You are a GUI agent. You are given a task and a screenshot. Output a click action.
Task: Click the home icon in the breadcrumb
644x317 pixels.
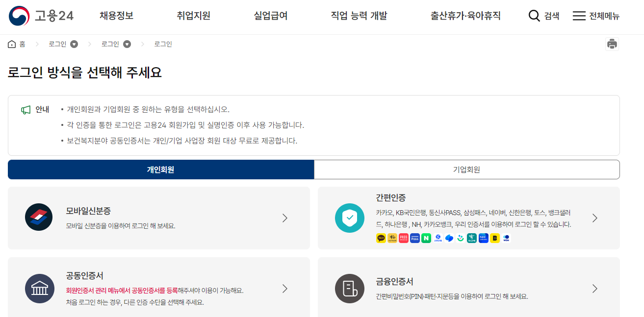click(11, 44)
